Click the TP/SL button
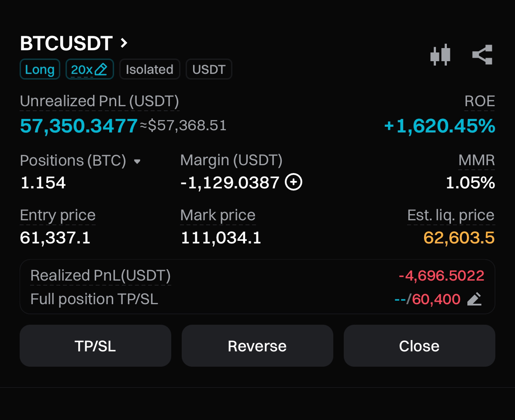This screenshot has width=515, height=420. pyautogui.click(x=95, y=346)
